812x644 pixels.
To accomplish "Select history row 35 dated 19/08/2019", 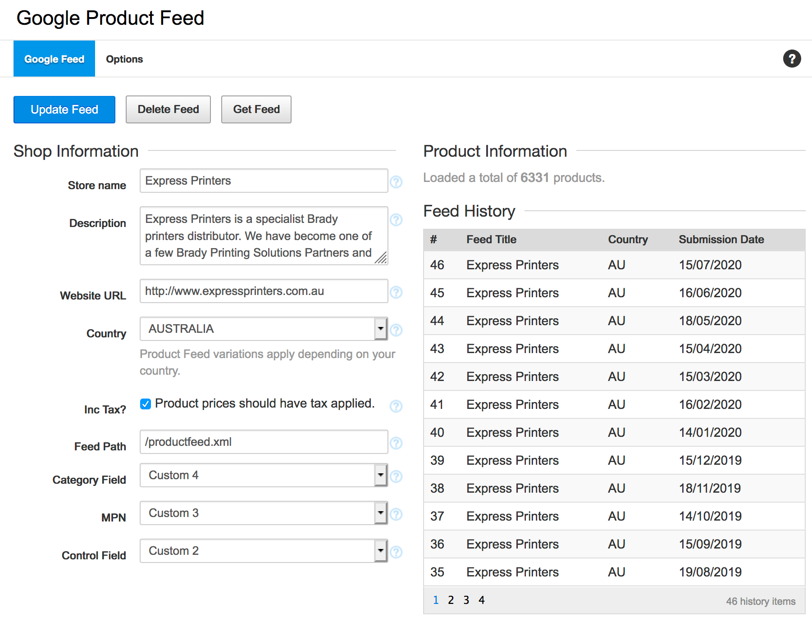I will [x=614, y=572].
